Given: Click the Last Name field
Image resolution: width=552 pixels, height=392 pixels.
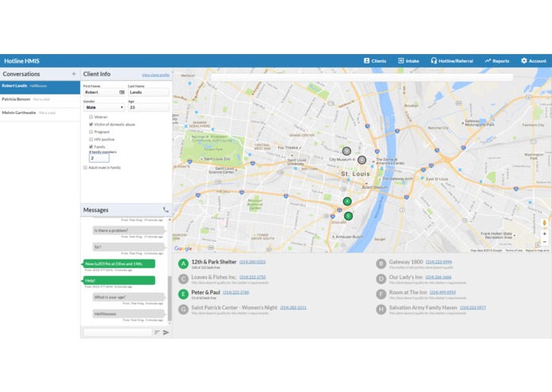Looking at the screenshot, I should (x=149, y=92).
